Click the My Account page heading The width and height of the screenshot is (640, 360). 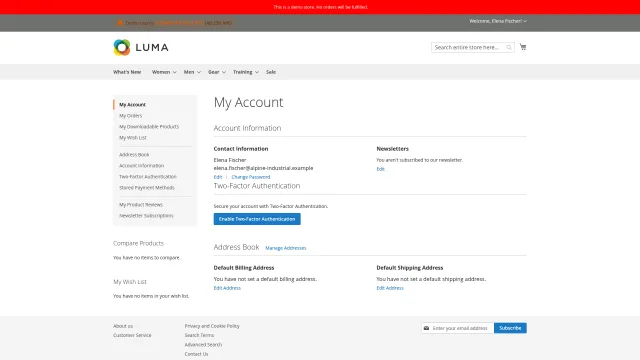pyautogui.click(x=248, y=102)
